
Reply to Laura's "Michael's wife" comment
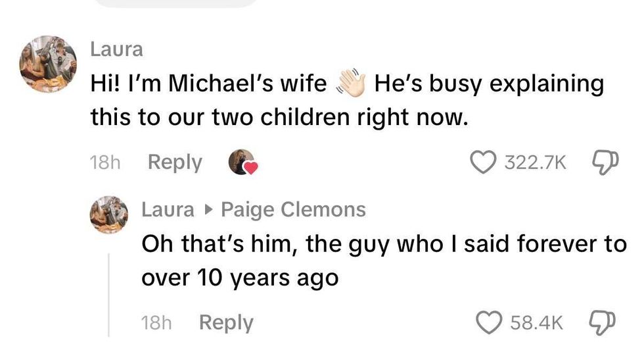(x=175, y=163)
